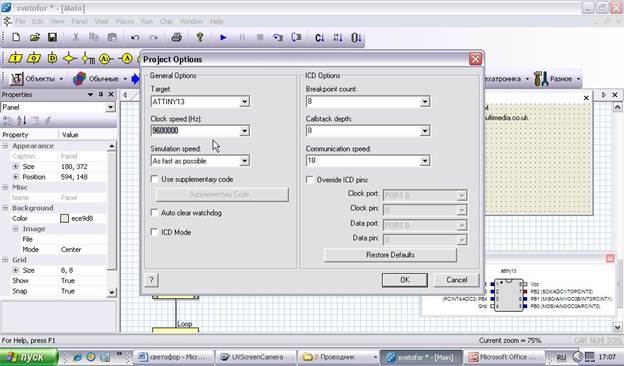The height and width of the screenshot is (366, 624).
Task: Open the Macro menu
Action: click(125, 21)
